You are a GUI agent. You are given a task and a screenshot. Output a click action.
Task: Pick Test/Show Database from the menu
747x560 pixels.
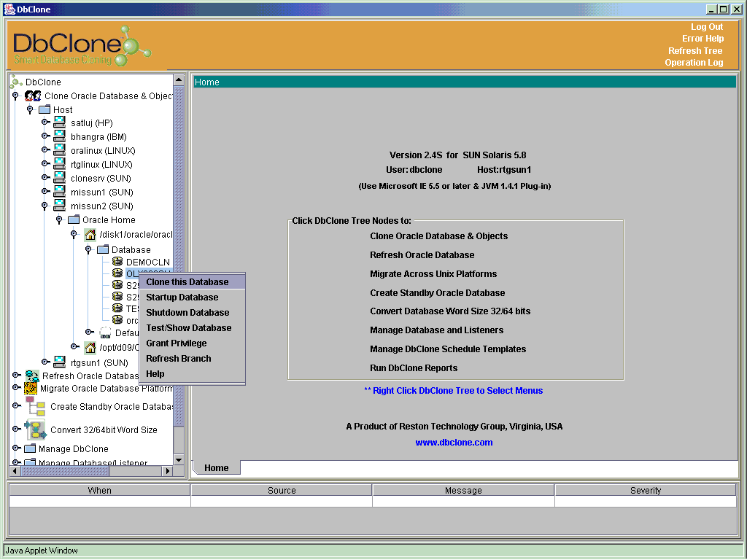tap(192, 327)
